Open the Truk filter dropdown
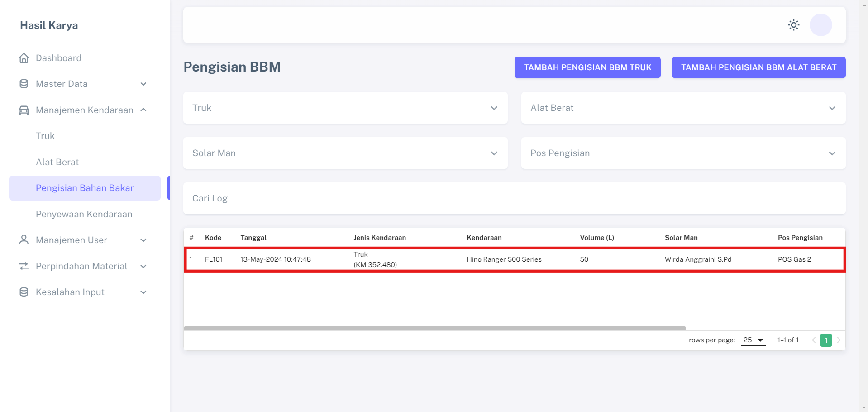Image resolution: width=868 pixels, height=412 pixels. coord(345,108)
